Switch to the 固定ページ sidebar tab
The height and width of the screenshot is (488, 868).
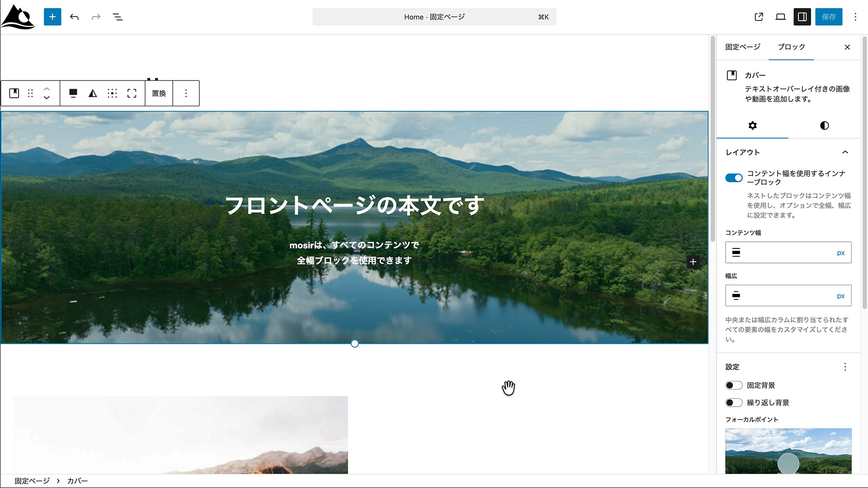click(743, 47)
